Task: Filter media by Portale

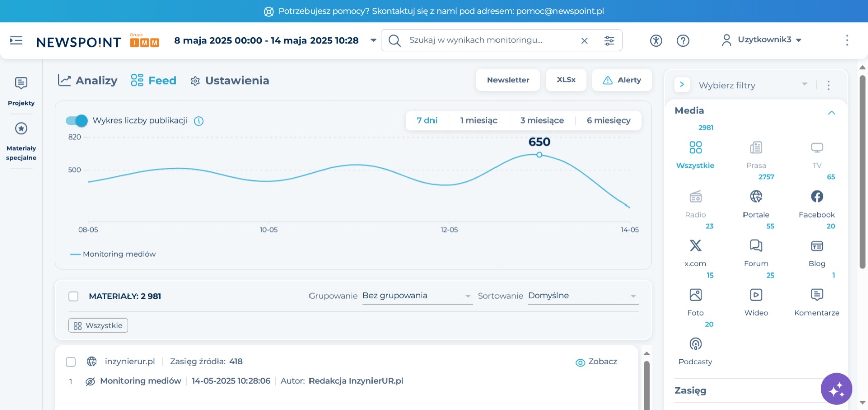Action: (x=756, y=204)
